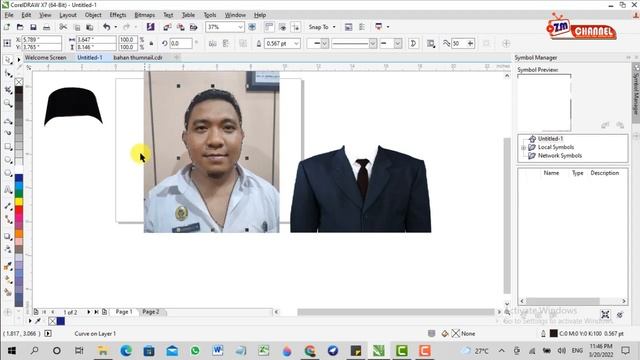
Task: Open the end arrowhead dropdown
Action: click(397, 43)
